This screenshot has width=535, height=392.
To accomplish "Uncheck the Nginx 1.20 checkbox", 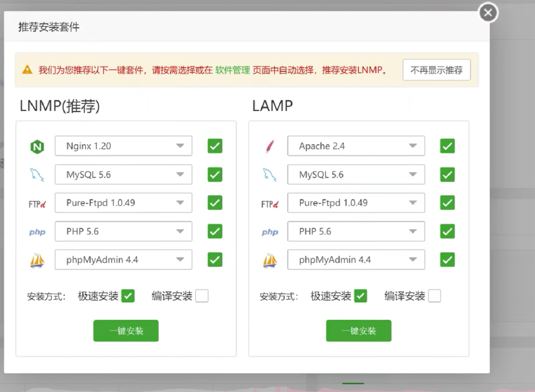I will point(215,146).
